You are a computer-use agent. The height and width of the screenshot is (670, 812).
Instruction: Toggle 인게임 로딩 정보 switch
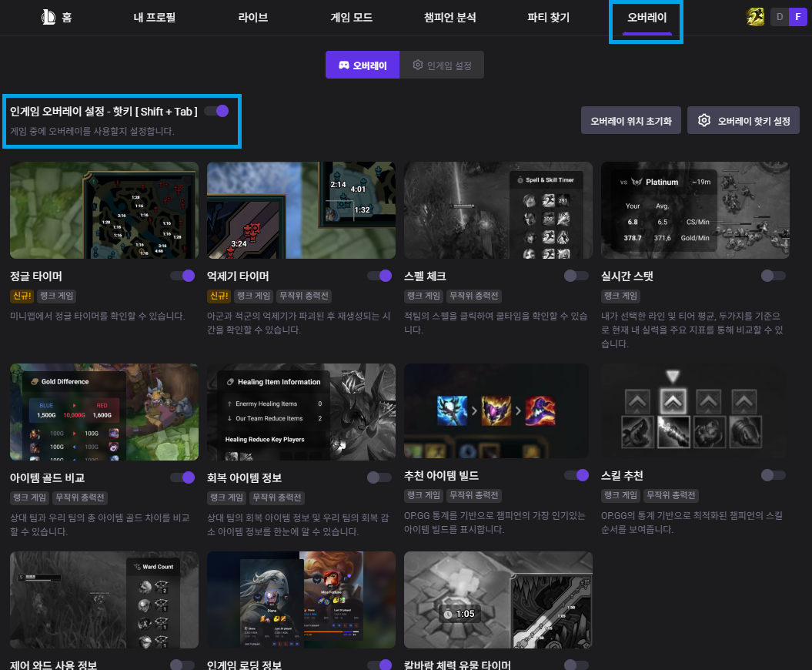coord(379,665)
